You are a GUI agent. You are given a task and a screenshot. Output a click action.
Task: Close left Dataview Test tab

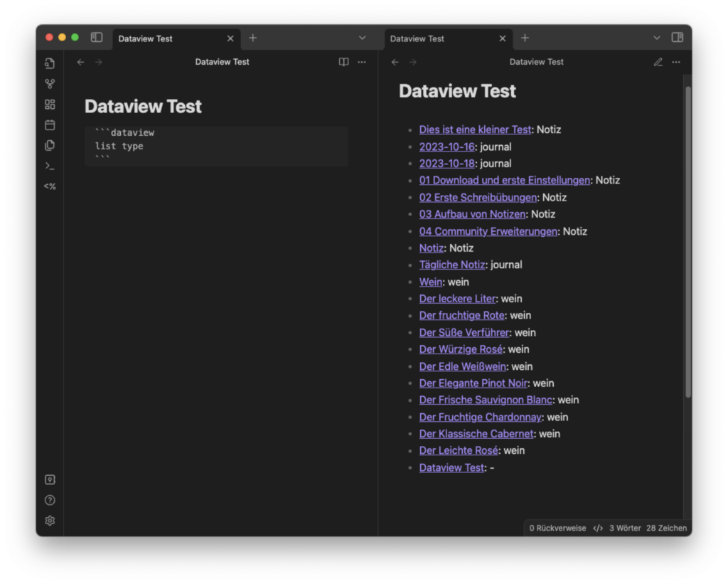[x=230, y=38]
